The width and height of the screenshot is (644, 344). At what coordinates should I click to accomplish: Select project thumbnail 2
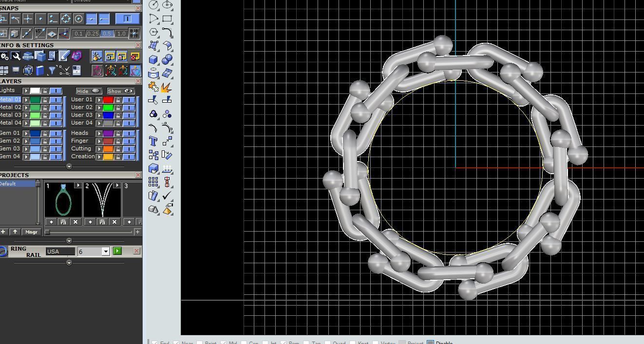tap(102, 199)
